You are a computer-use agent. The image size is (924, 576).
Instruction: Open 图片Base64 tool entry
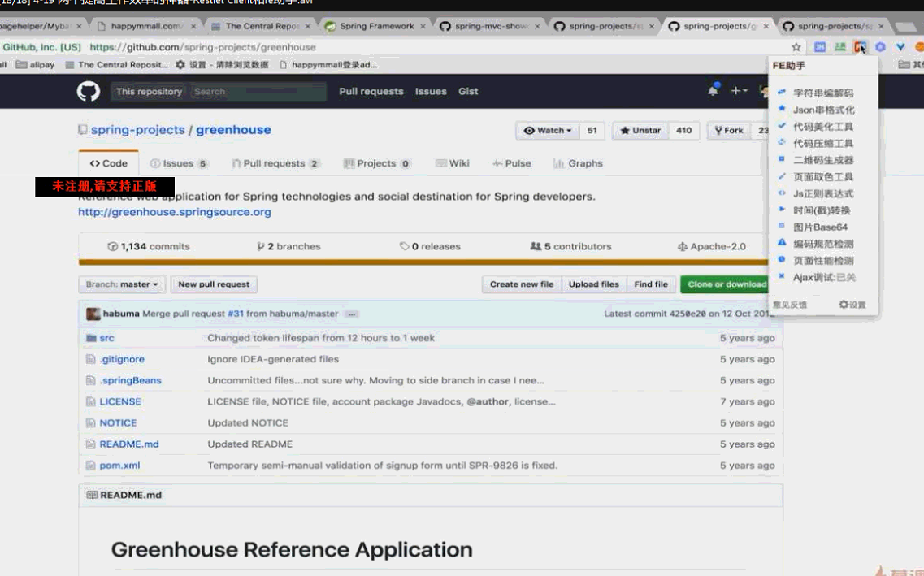[x=820, y=227]
